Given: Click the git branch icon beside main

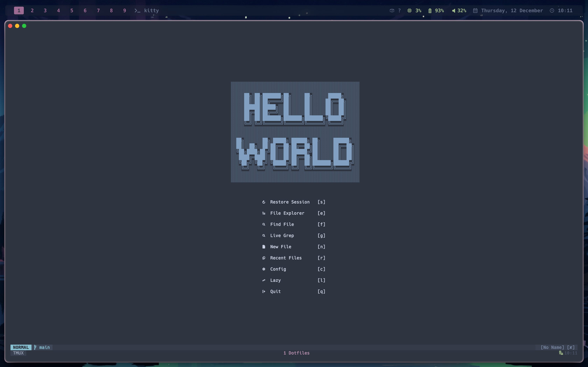Looking at the screenshot, I should (x=35, y=347).
